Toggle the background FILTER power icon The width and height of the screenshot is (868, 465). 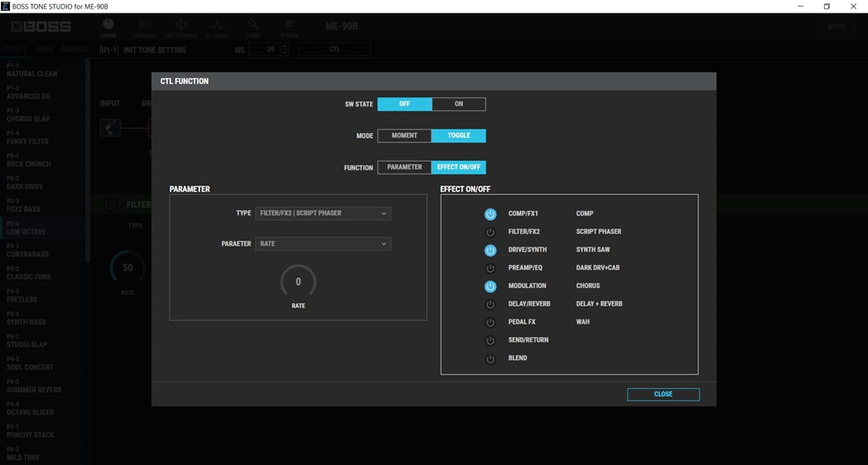coord(110,205)
